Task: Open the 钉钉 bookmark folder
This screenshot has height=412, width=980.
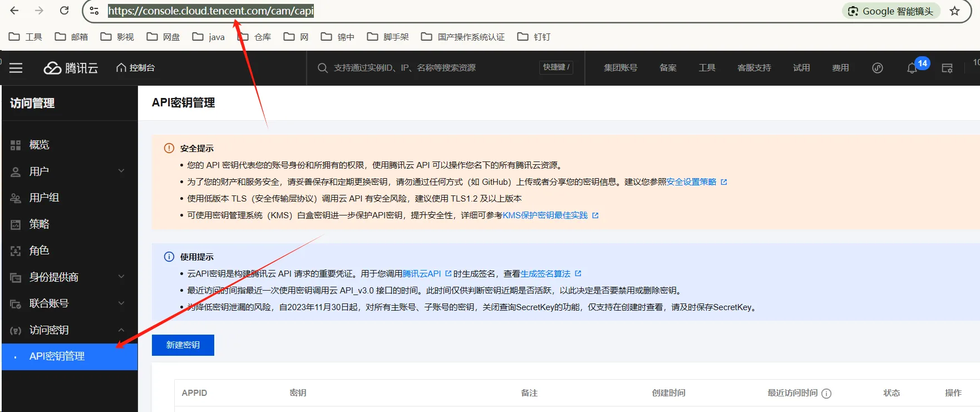Action: tap(533, 37)
